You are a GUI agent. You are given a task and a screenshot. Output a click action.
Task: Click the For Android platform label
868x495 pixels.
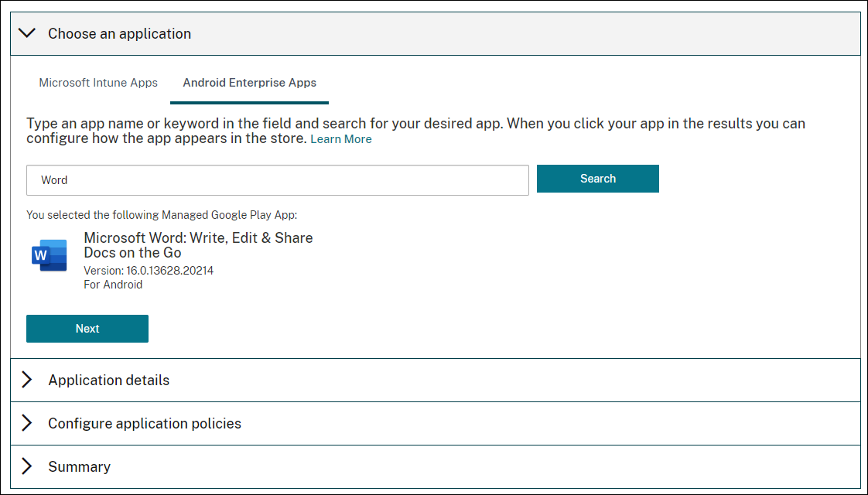pyautogui.click(x=113, y=284)
